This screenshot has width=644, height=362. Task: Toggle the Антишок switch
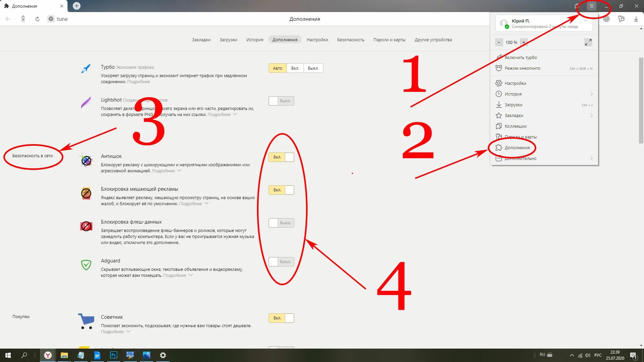coord(281,157)
